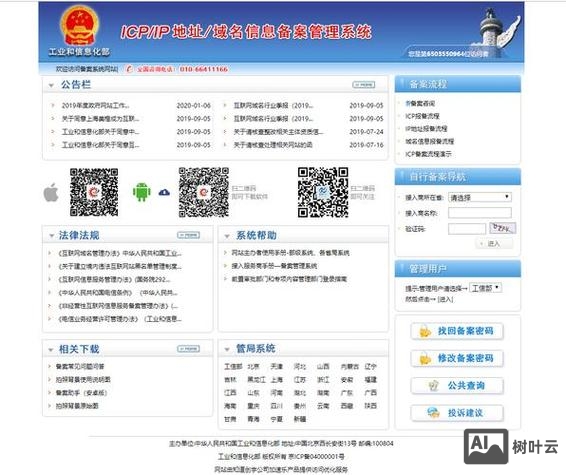Click More button in 法律法规 header
The height and width of the screenshot is (475, 566).
coord(188,235)
